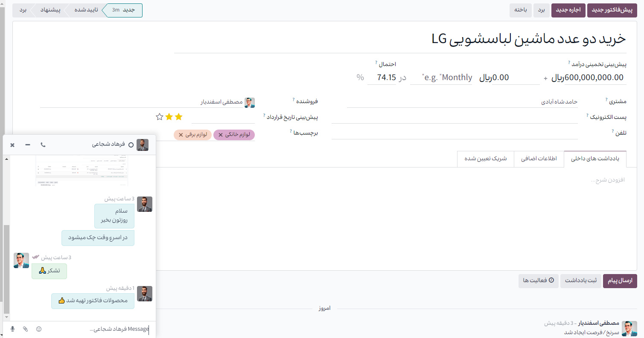Fold the chat window with the minus icon
The image size is (644, 338).
[28, 145]
